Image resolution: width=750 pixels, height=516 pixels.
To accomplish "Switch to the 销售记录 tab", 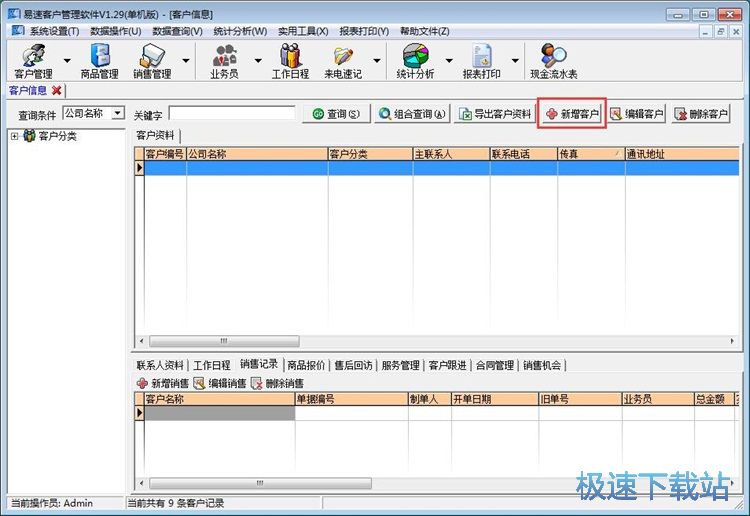I will (x=259, y=364).
